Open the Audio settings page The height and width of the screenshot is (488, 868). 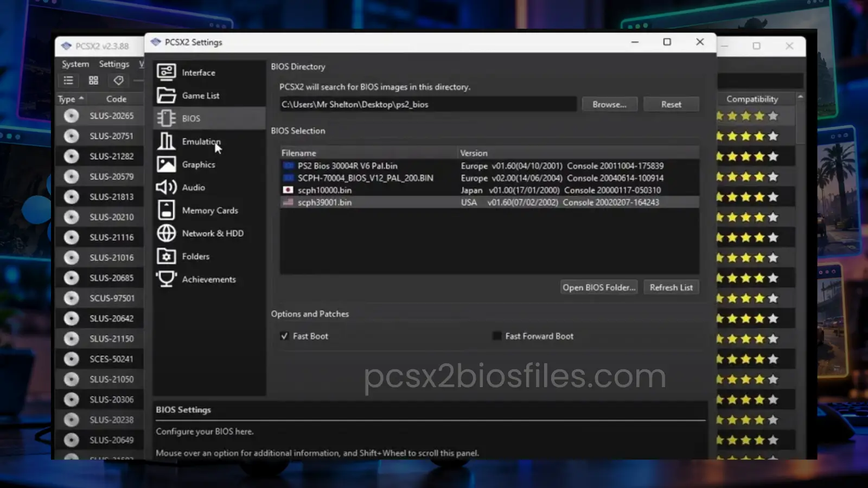click(209, 187)
